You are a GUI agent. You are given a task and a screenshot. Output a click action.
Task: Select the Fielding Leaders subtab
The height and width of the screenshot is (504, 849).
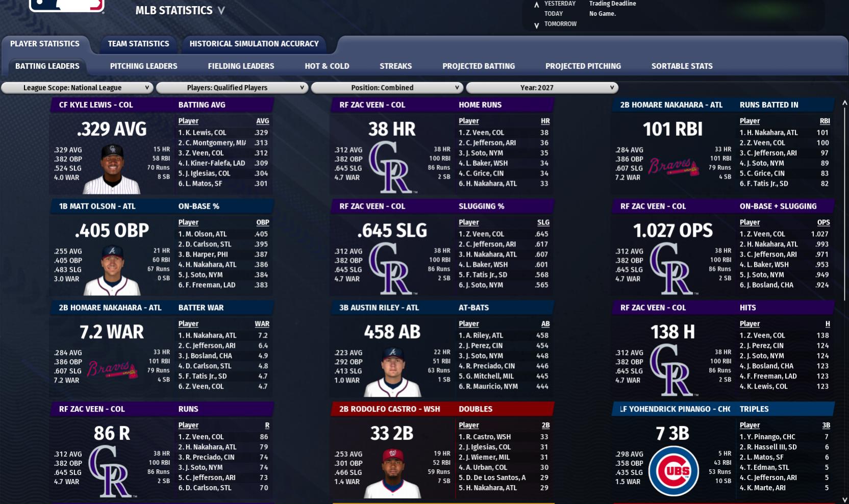coord(241,66)
